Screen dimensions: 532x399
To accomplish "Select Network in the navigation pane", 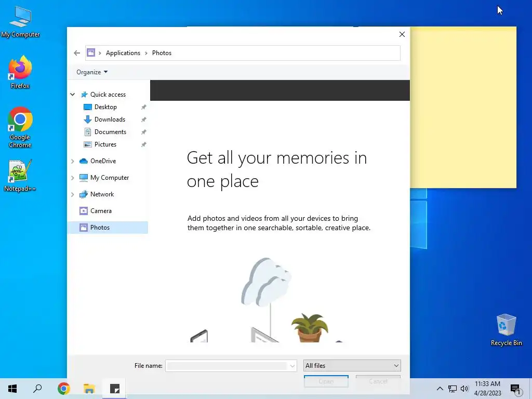I will pos(102,194).
